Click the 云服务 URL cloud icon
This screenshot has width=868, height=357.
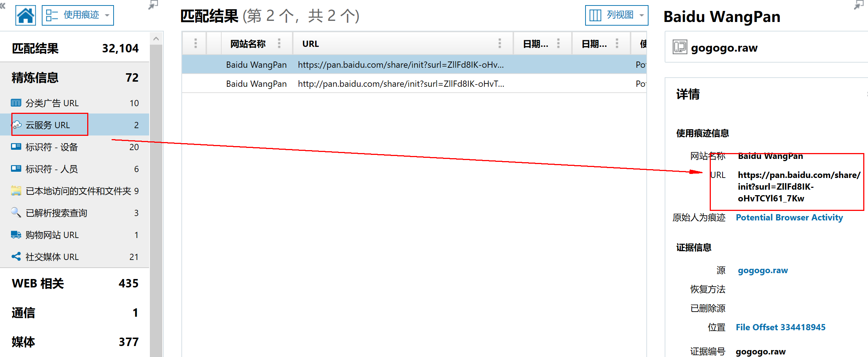[x=17, y=125]
